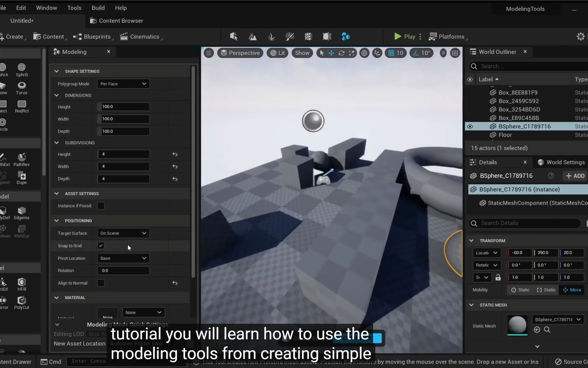Activate the Foliage mode icon
This screenshot has height=368, width=588.
click(x=271, y=37)
